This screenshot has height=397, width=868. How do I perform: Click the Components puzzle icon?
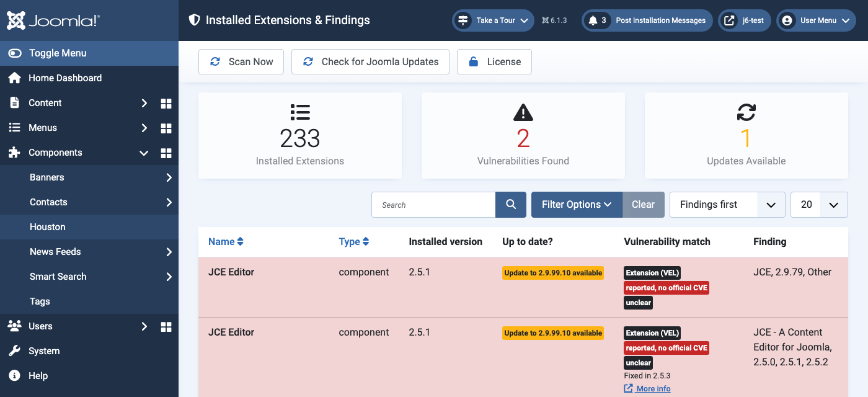point(14,153)
